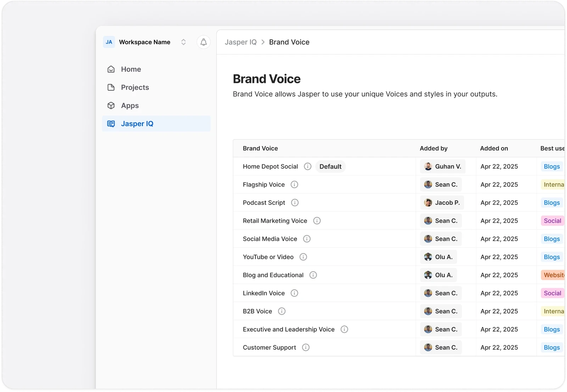The image size is (567, 392).
Task: Show info for YouTube or Video
Action: point(303,257)
